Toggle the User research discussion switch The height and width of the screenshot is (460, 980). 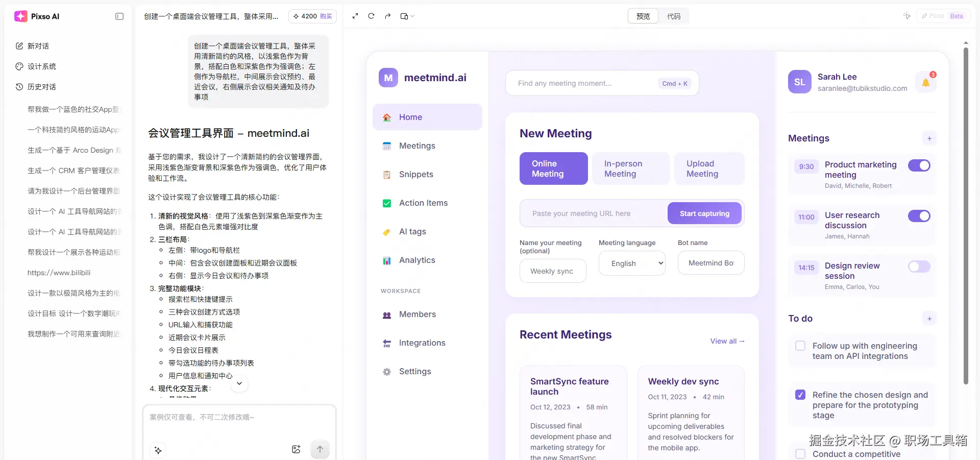pyautogui.click(x=919, y=216)
